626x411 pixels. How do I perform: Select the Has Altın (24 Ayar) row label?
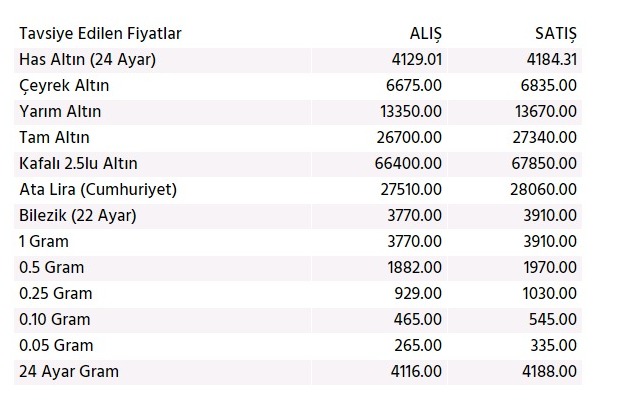(87, 60)
